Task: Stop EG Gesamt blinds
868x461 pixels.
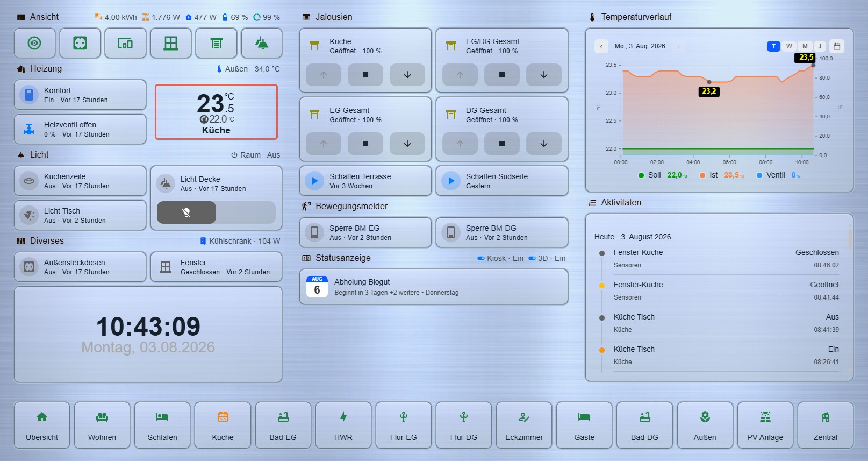Action: 365,144
